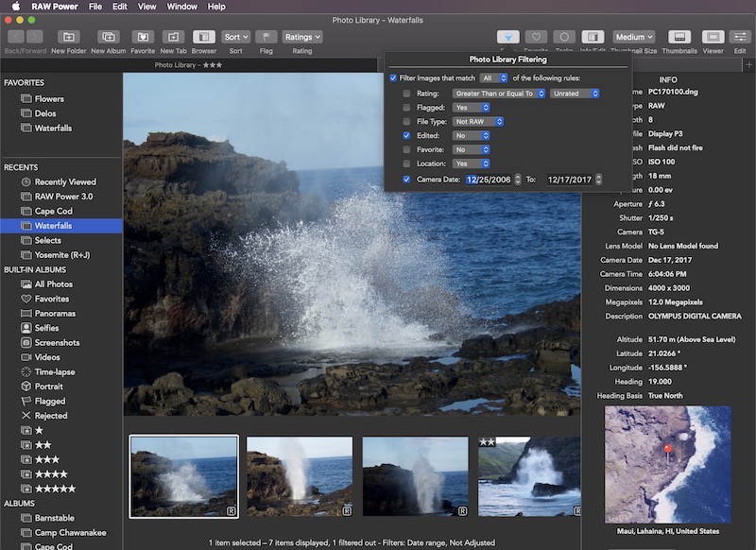Enable the Location filter checkbox
Image resolution: width=756 pixels, height=550 pixels.
click(x=407, y=163)
